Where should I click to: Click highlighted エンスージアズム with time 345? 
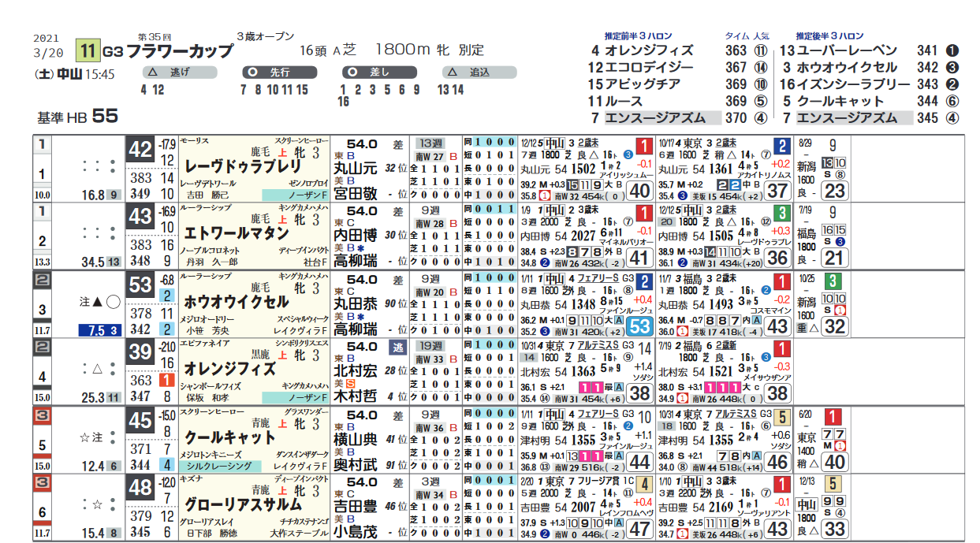pos(855,117)
